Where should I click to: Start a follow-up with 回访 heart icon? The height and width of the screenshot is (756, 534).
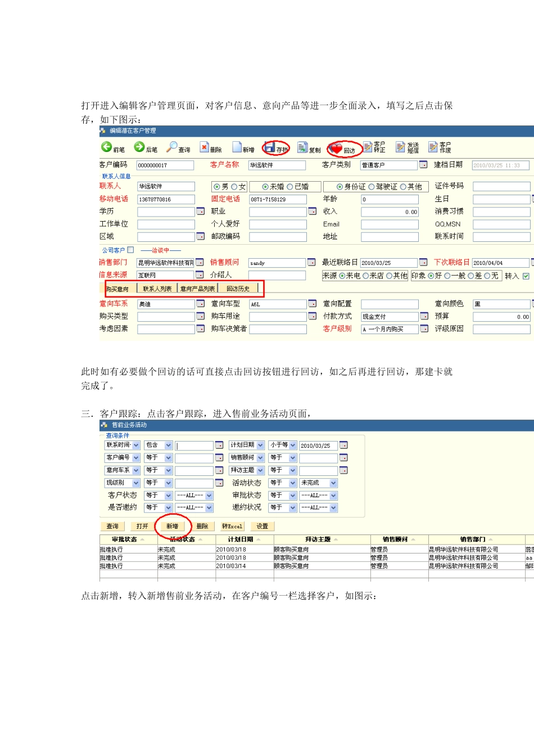(x=342, y=149)
